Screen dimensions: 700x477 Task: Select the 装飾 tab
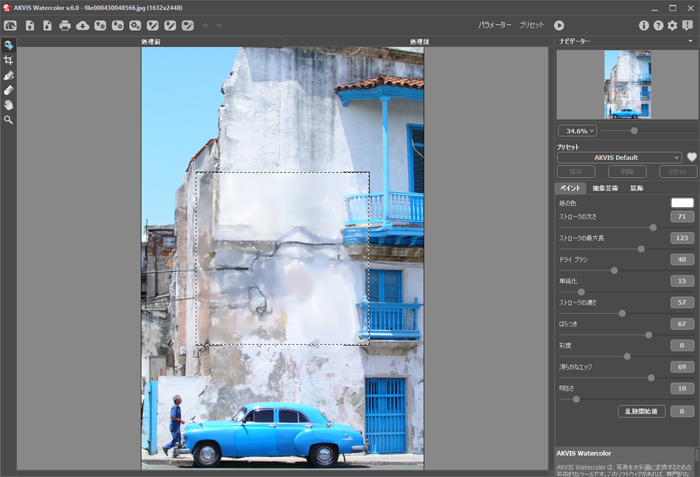[x=637, y=188]
